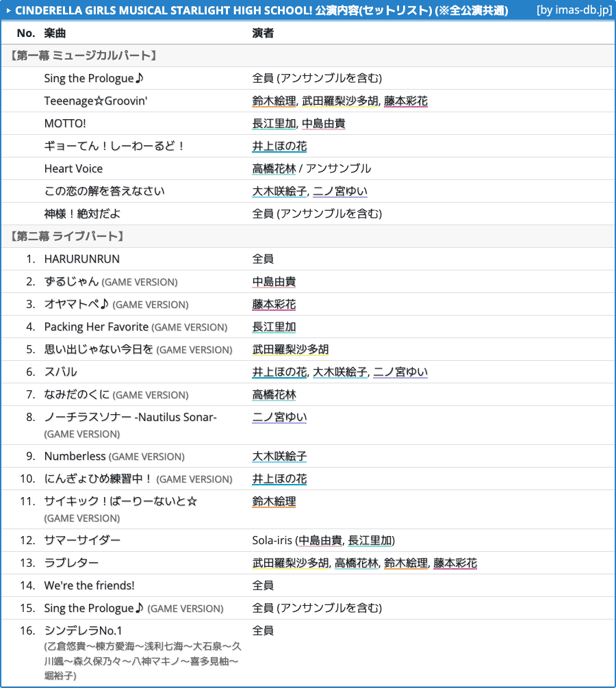
Task: Open 藤本彩花 performer of オヤマトペ♪
Action: 274,304
